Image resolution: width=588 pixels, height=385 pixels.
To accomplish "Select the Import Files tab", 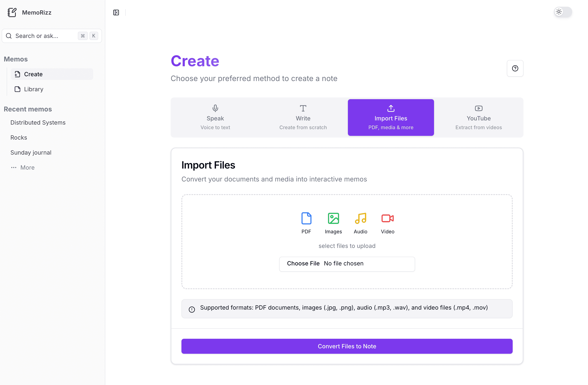I will [x=391, y=117].
